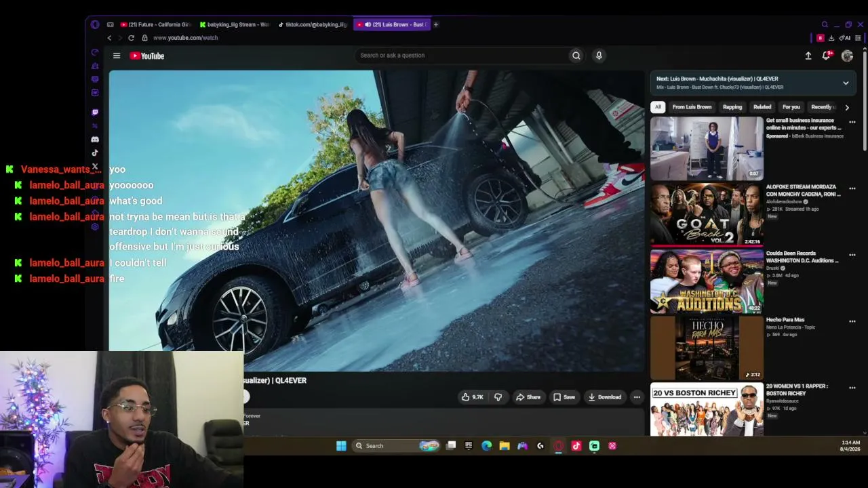Open Twitch in the browser sidebar
Screen dimensions: 868x488
click(x=95, y=113)
